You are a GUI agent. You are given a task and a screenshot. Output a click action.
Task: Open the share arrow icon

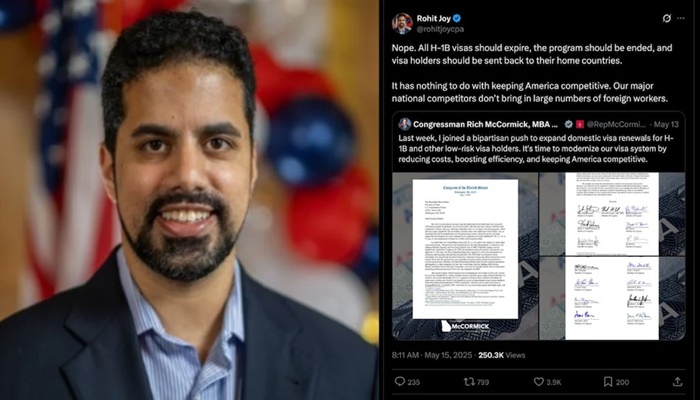pyautogui.click(x=677, y=382)
